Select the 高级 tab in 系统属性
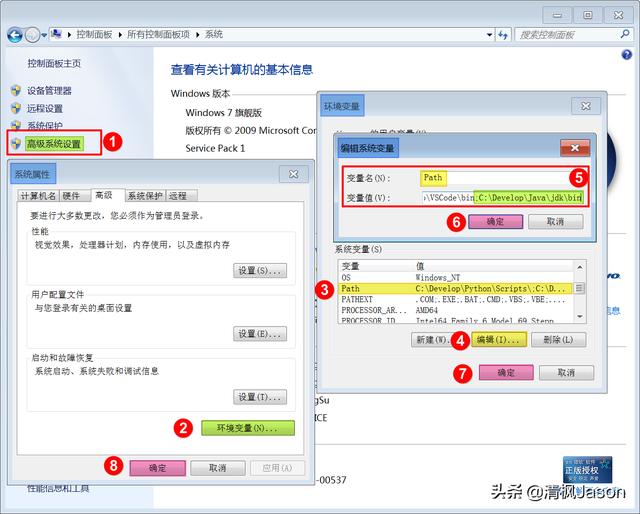The width and height of the screenshot is (640, 514). pos(107,195)
